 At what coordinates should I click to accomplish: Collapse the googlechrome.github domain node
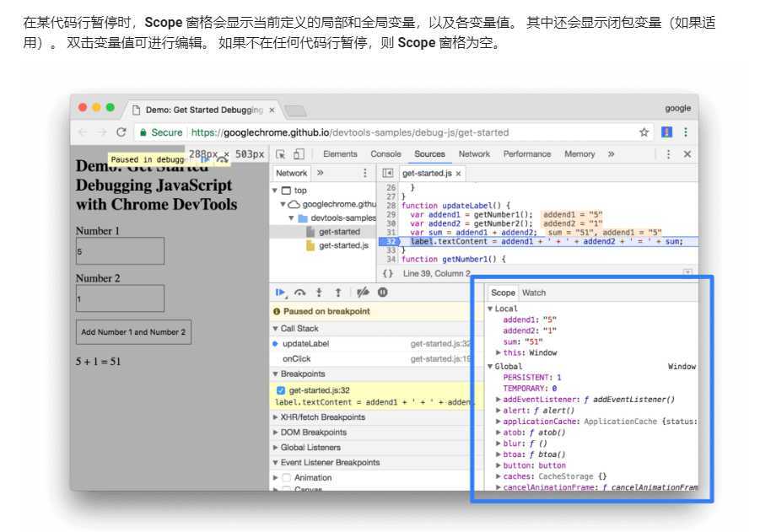[283, 204]
